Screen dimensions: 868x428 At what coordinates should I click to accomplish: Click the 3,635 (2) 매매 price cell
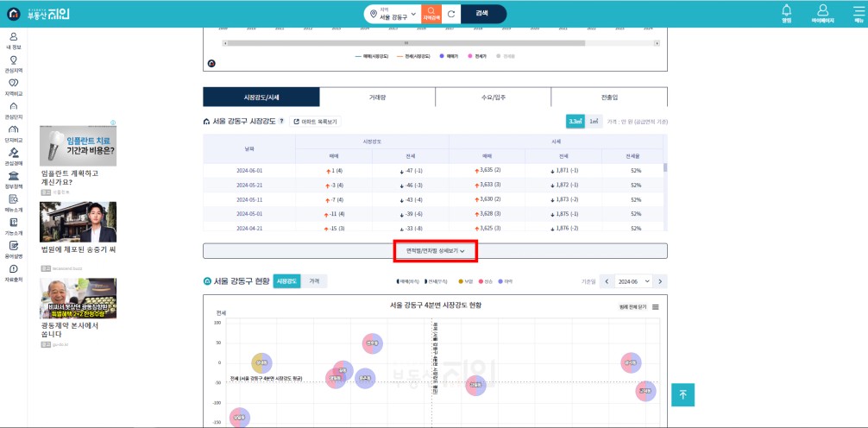click(487, 170)
